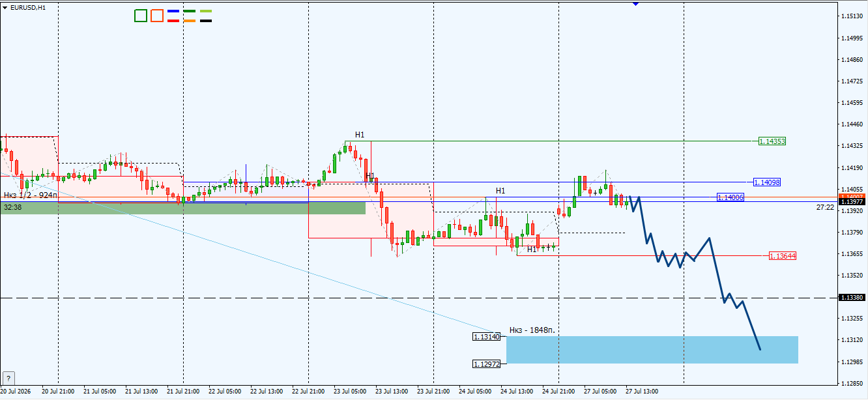Select the light green line legend swatch

(206, 11)
